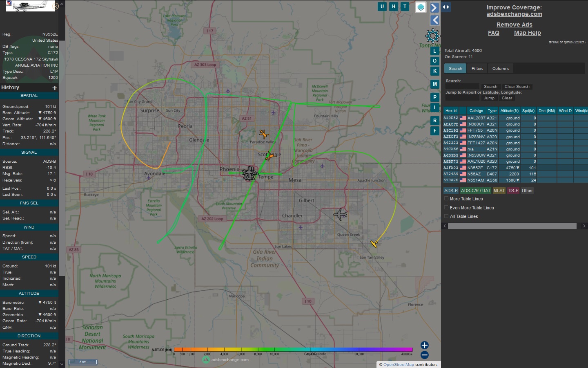Click the table scroll left arrow
This screenshot has width=588, height=368.
(x=445, y=226)
